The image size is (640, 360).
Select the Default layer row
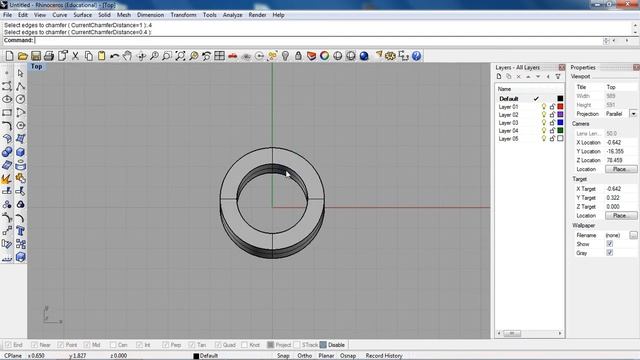(530, 98)
